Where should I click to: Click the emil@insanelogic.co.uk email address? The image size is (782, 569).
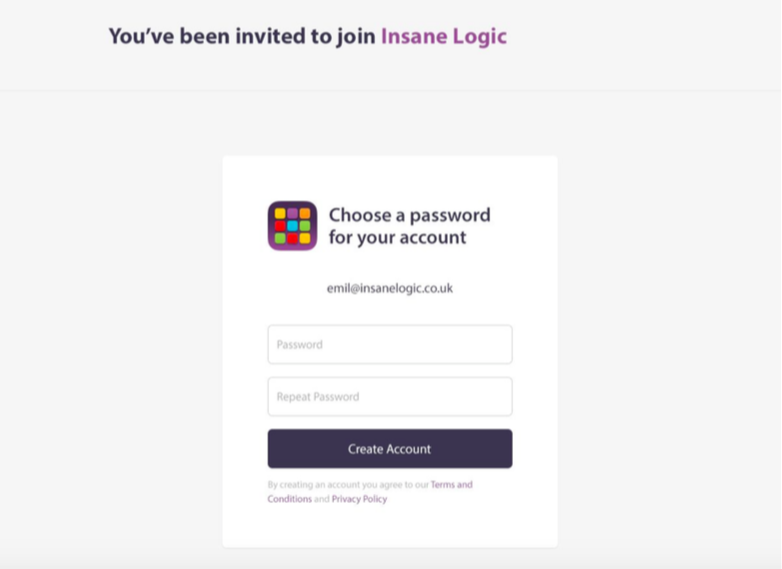point(389,288)
